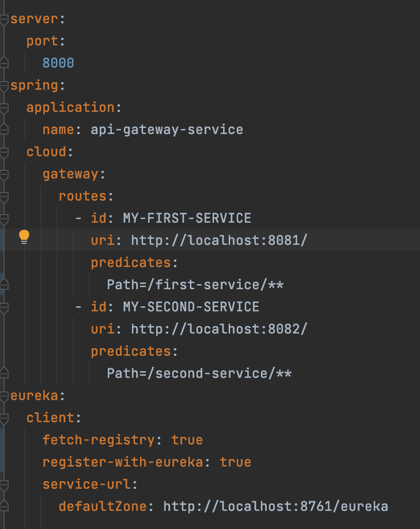Click the blue change stripe beside fetch-registry
This screenshot has width=420, height=529.
[3, 440]
